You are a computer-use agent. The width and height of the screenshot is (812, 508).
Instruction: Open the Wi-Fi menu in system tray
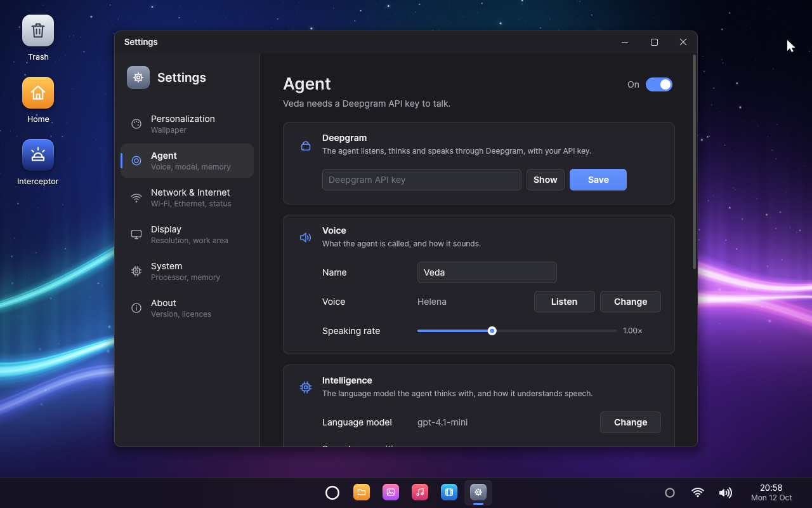point(698,493)
